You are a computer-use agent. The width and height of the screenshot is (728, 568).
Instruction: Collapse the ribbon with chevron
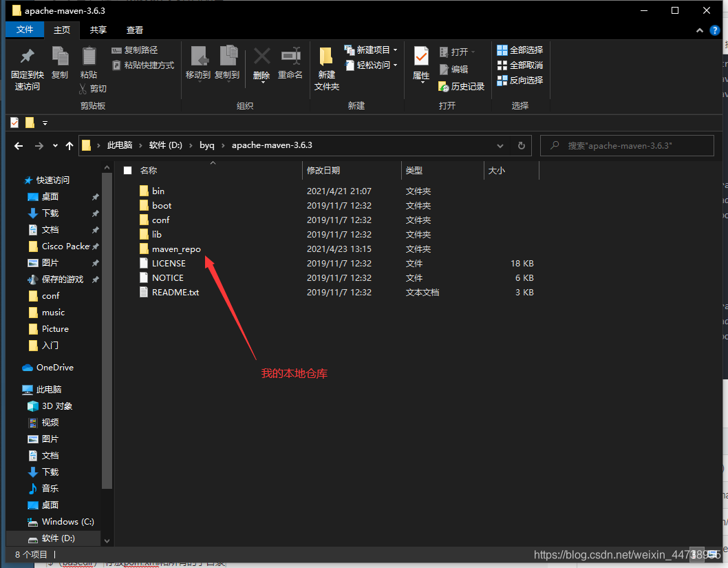(700, 30)
